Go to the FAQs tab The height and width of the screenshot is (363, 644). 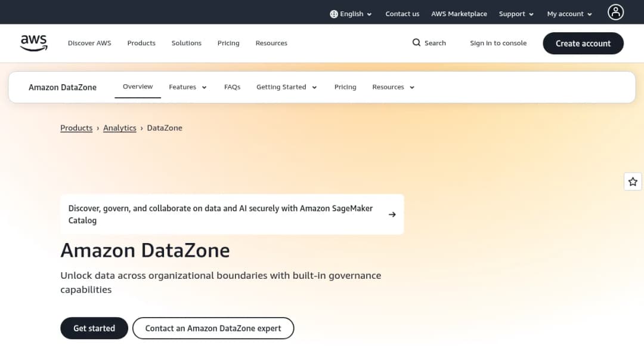[x=232, y=87]
